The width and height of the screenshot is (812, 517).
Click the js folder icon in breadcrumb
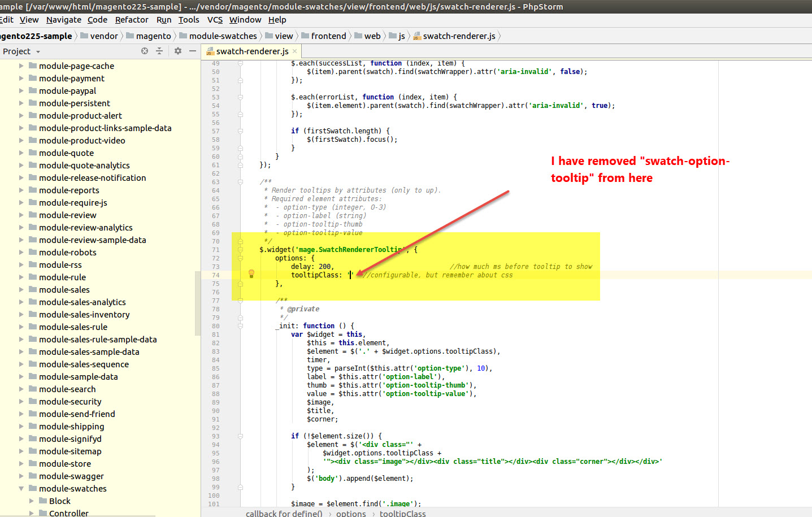coord(393,36)
